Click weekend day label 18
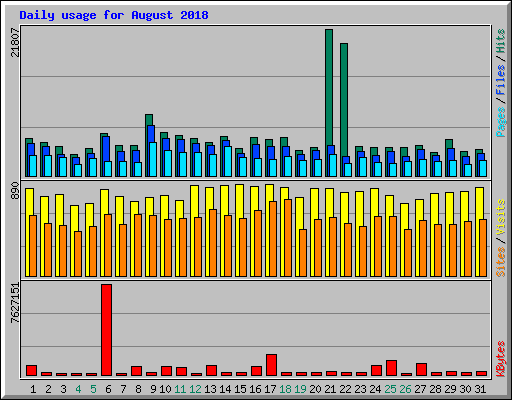The width and height of the screenshot is (512, 400). tap(285, 389)
